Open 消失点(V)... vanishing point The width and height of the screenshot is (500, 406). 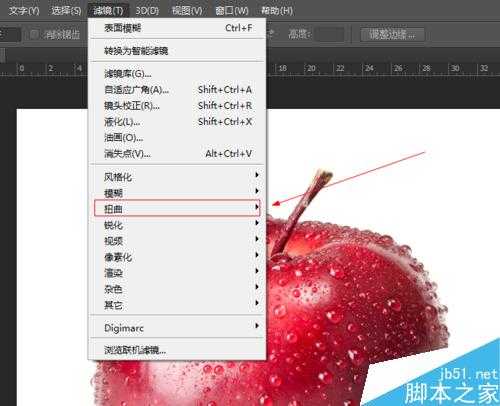177,154
